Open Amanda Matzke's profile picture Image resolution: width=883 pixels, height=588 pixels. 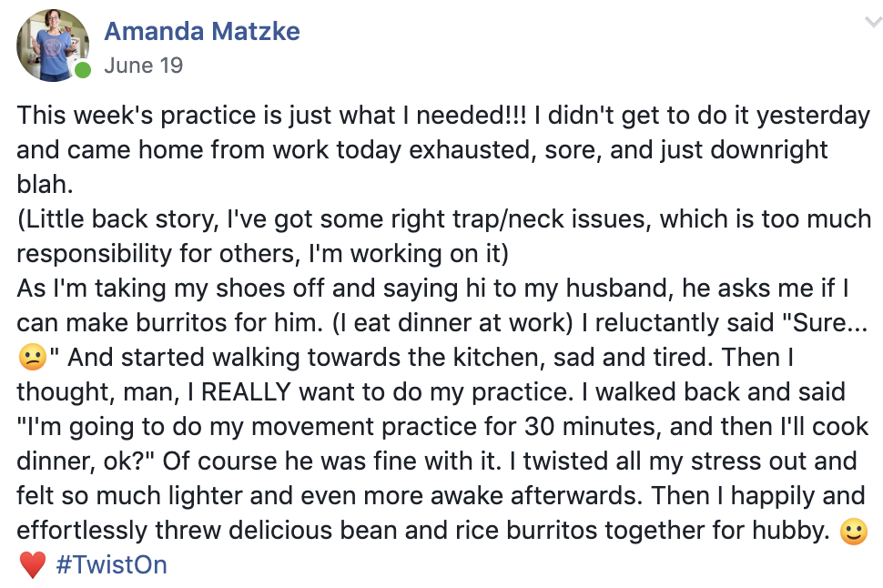coord(53,46)
